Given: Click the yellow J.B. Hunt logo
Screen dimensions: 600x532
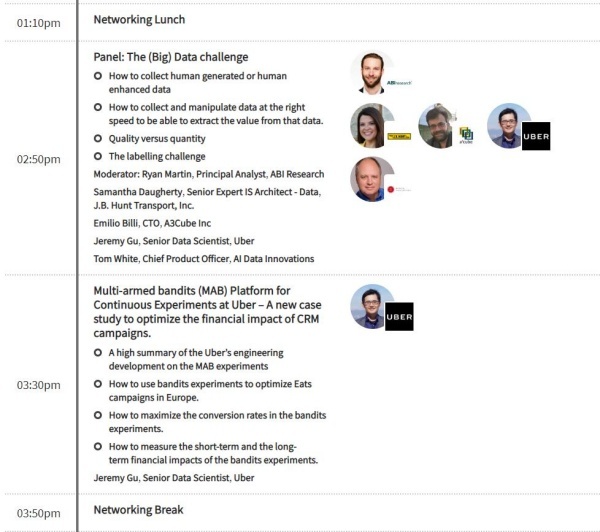Looking at the screenshot, I should click(x=399, y=136).
